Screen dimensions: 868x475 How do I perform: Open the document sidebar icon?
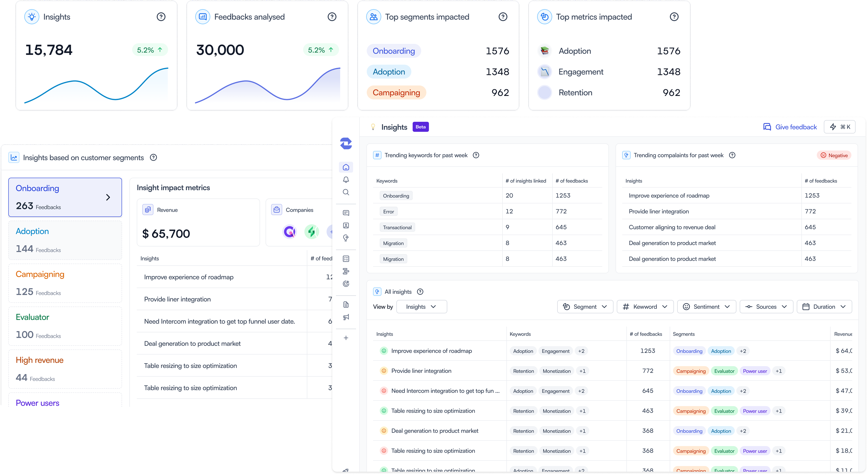[x=346, y=305]
